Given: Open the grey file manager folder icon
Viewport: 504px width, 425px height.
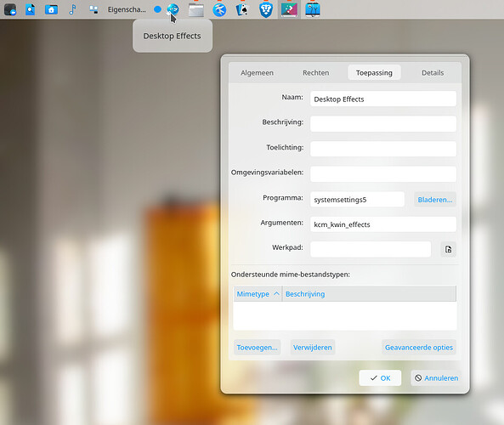Looking at the screenshot, I should [196, 9].
